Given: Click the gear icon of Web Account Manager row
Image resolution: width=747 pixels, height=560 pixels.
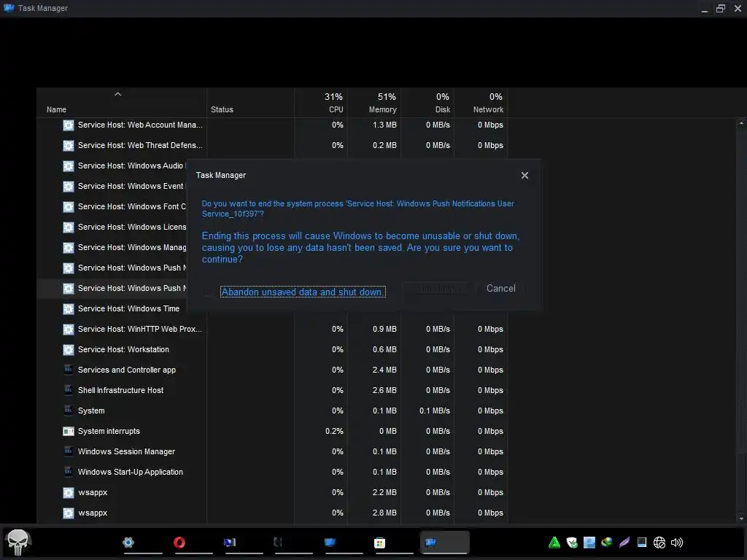Looking at the screenshot, I should point(69,125).
